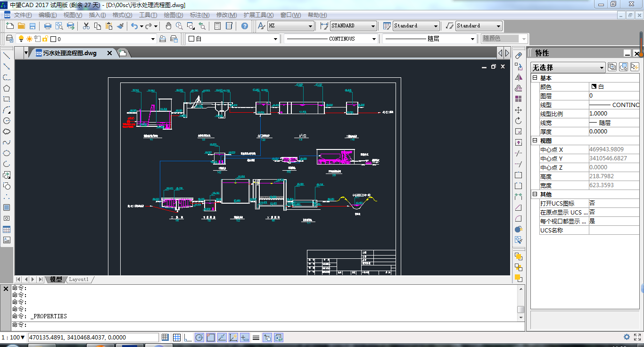This screenshot has height=347, width=644.
Task: Collapse the 基本 properties section
Action: coord(535,78)
